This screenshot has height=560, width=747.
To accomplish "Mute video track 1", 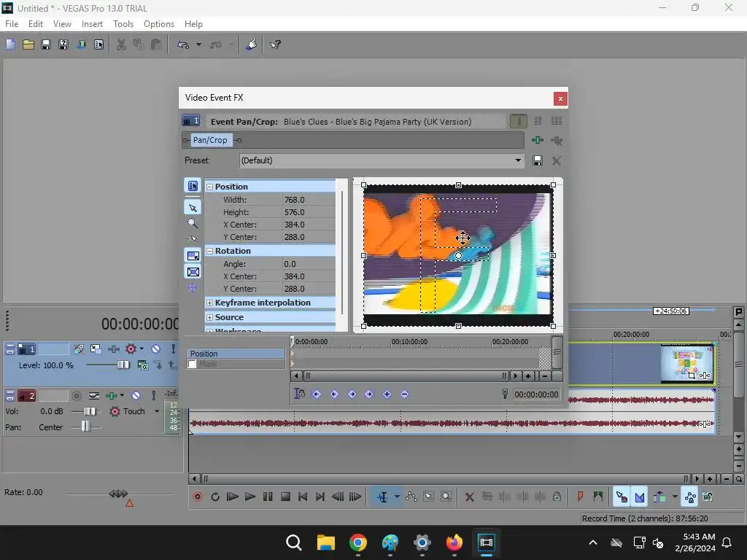I will point(156,349).
